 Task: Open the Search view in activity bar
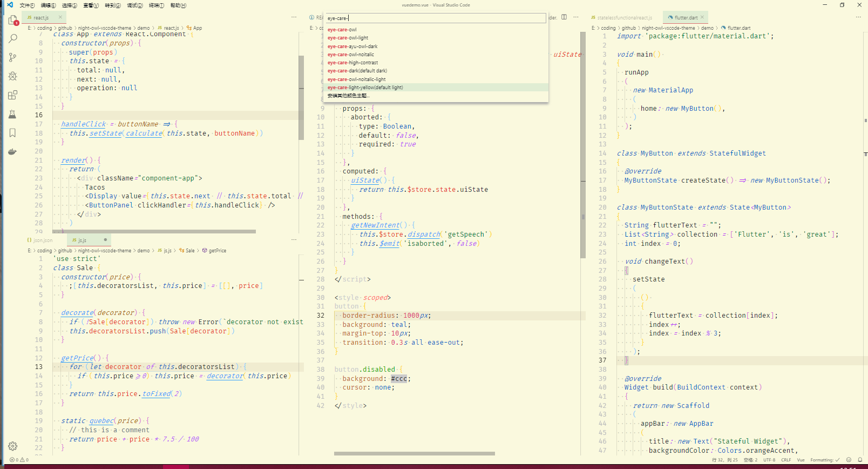[13, 39]
